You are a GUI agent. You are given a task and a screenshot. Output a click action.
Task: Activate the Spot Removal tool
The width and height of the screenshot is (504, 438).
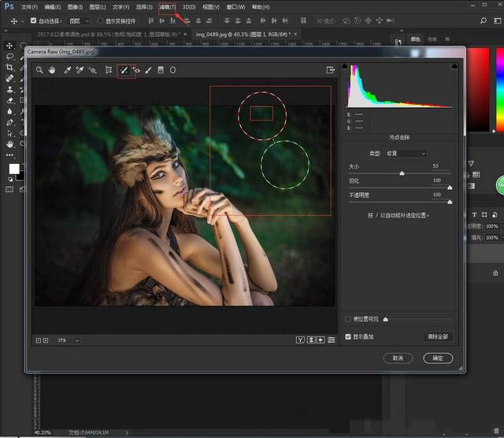tap(124, 70)
